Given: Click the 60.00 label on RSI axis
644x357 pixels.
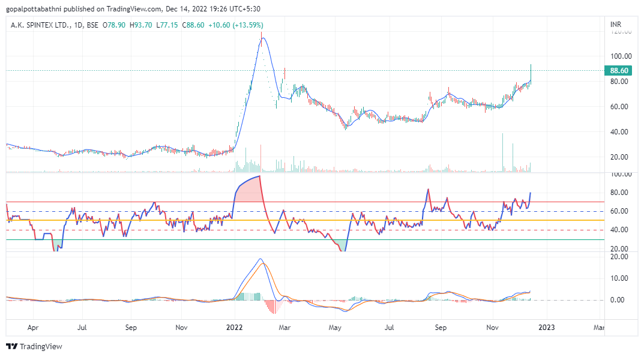Looking at the screenshot, I should pos(619,211).
